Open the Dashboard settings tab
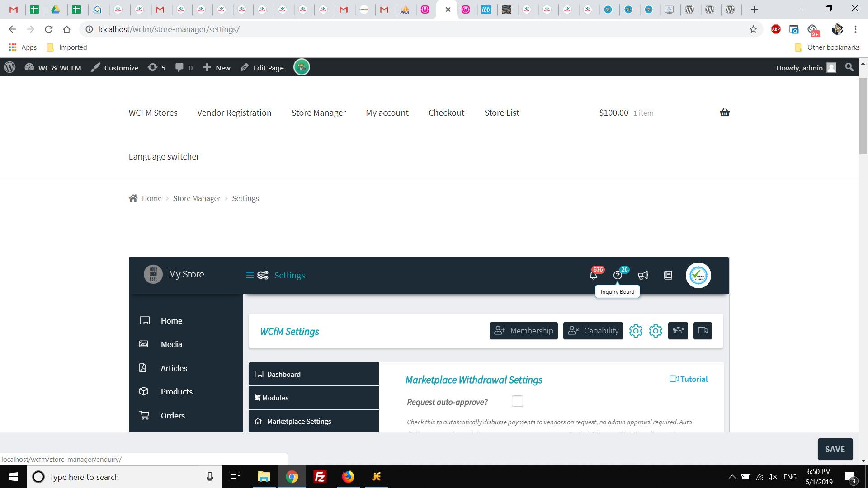The height and width of the screenshot is (488, 868). point(314,374)
